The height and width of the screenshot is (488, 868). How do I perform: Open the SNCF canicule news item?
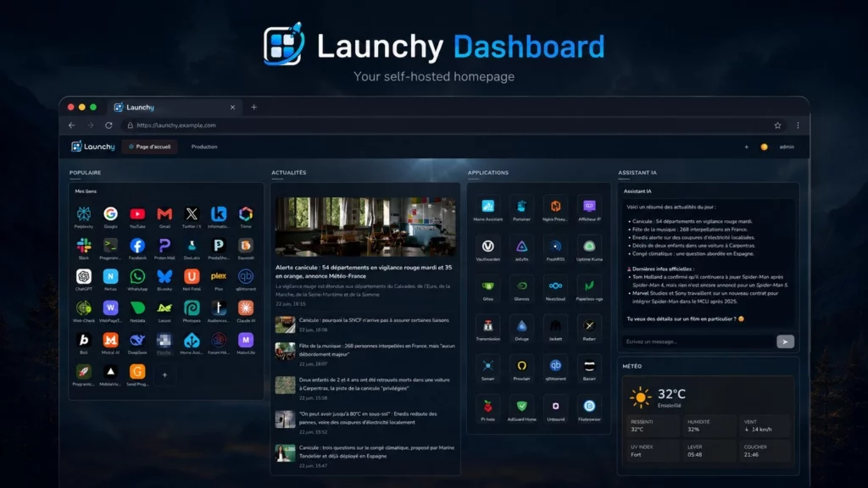[x=365, y=324]
